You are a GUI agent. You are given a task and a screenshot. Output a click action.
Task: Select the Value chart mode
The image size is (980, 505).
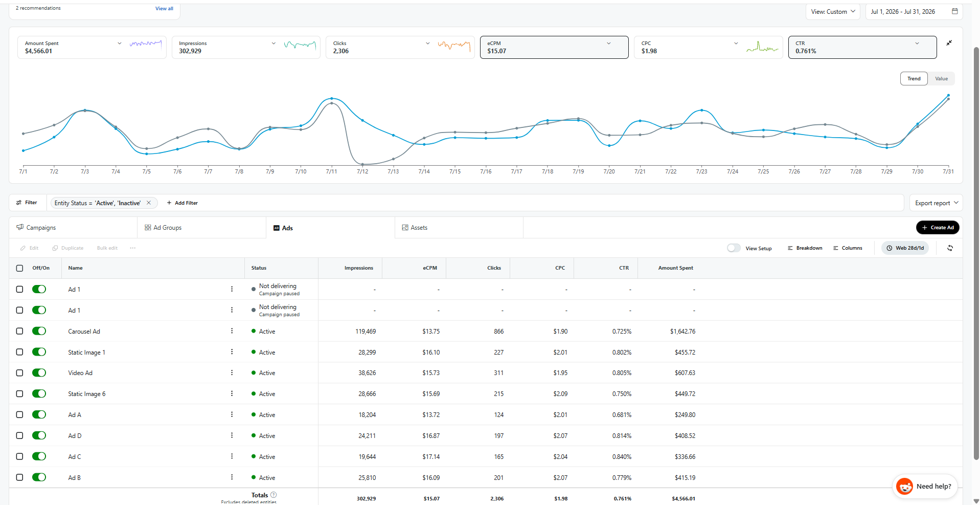point(941,79)
